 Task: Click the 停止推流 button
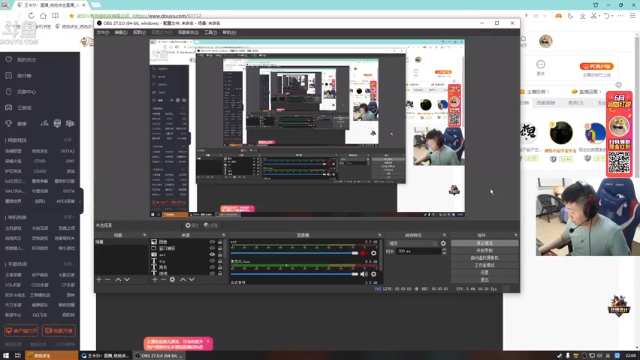(484, 243)
